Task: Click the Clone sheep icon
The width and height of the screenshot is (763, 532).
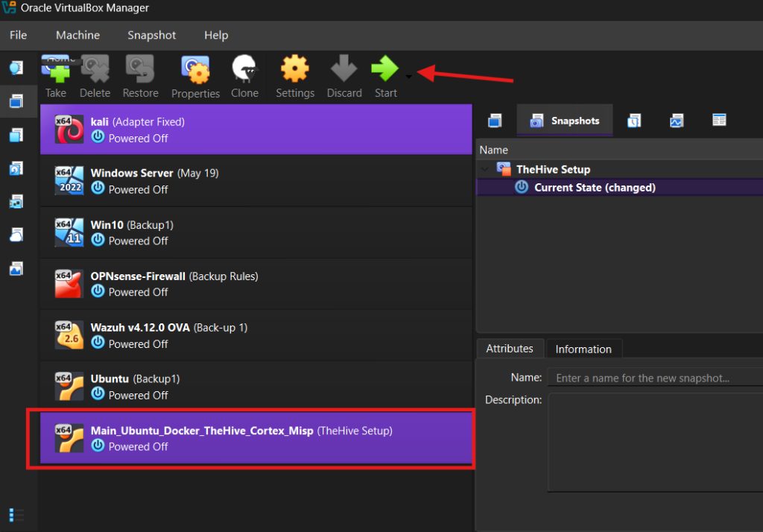Action: point(244,72)
